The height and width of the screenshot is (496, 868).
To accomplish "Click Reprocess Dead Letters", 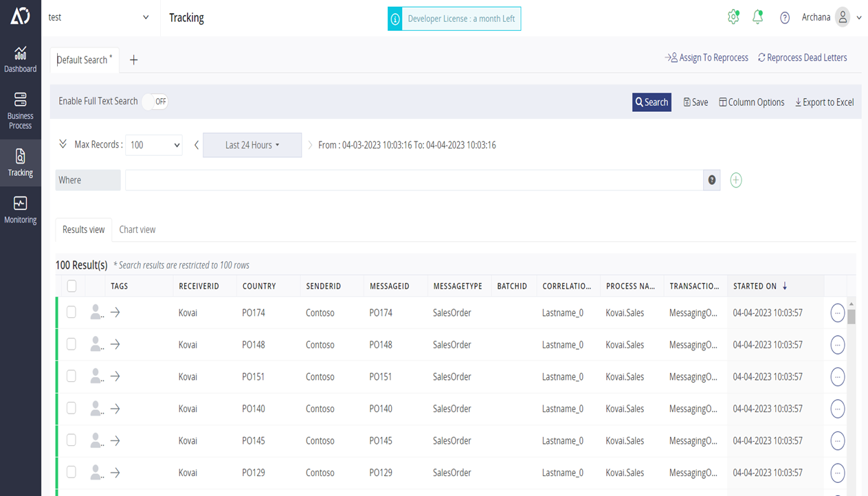I will [x=802, y=58].
